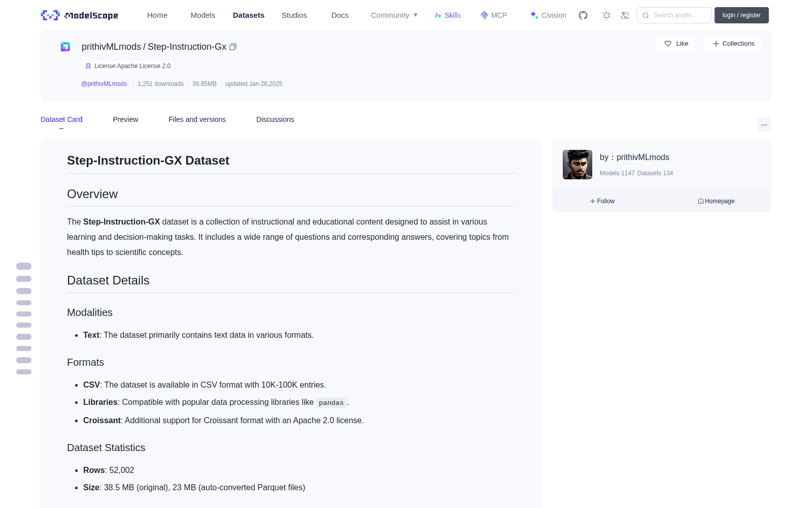Click the 'updated Jan 28,2025' text
The image size is (812, 508).
coord(254,84)
